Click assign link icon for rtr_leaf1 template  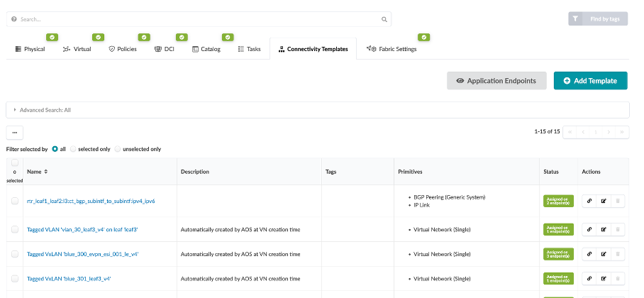pos(588,201)
